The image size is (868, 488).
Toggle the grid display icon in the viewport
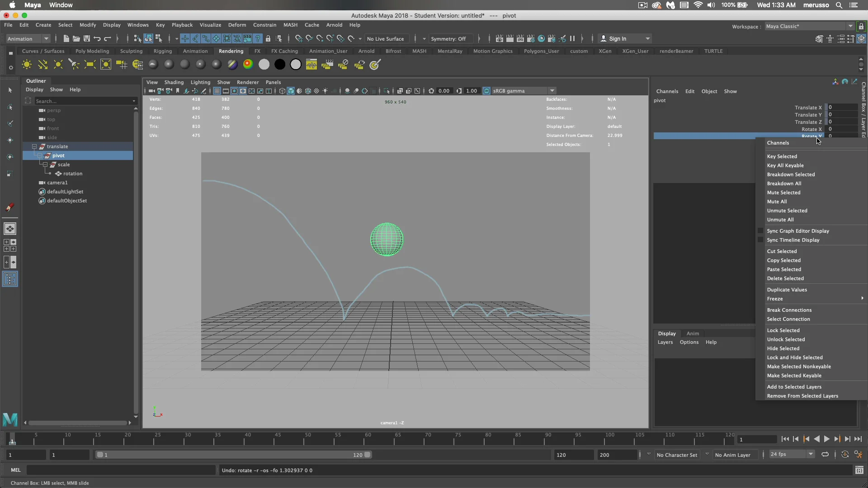coord(217,90)
